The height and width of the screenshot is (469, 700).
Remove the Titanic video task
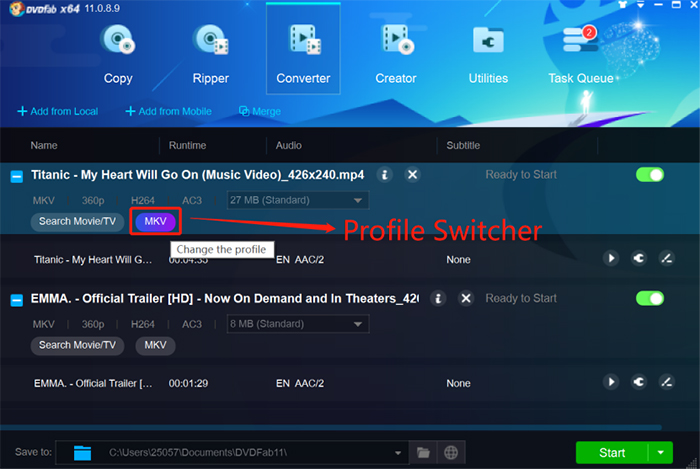click(412, 174)
